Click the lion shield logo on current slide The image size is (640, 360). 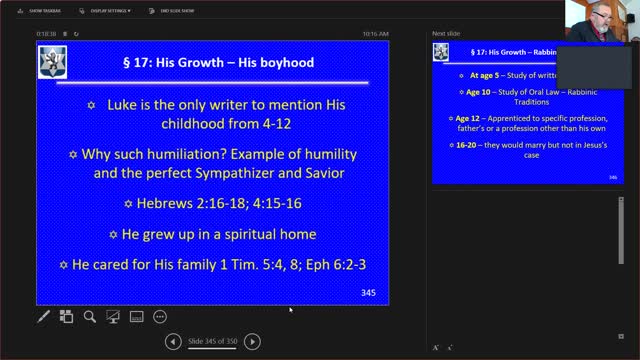[53, 62]
